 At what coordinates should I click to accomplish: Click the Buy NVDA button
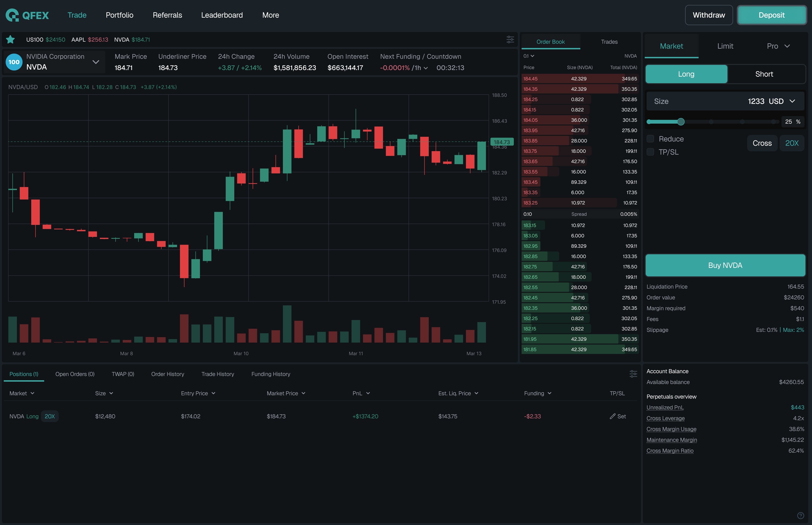point(725,265)
